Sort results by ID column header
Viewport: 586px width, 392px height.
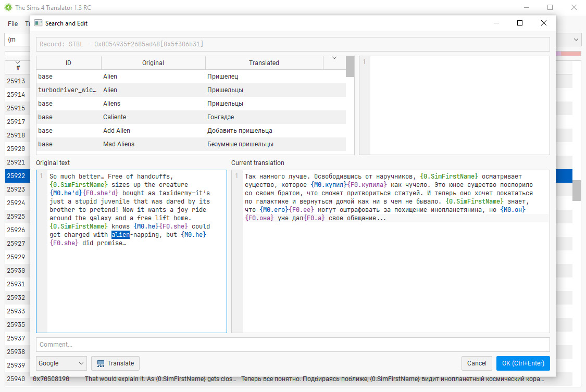click(x=68, y=62)
